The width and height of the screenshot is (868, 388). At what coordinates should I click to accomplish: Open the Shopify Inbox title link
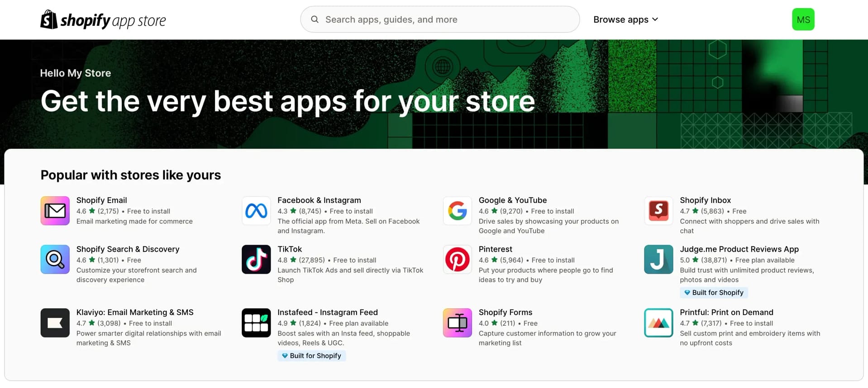pyautogui.click(x=705, y=200)
